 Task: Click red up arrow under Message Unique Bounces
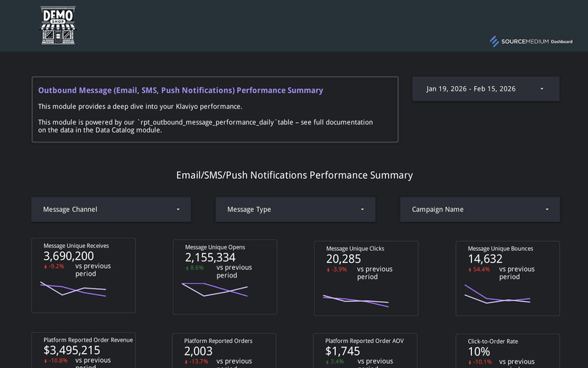point(470,269)
